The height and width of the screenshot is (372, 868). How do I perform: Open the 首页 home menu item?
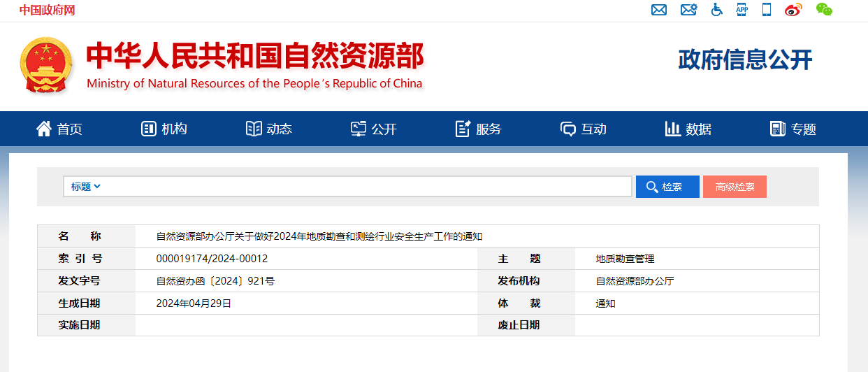tap(59, 129)
